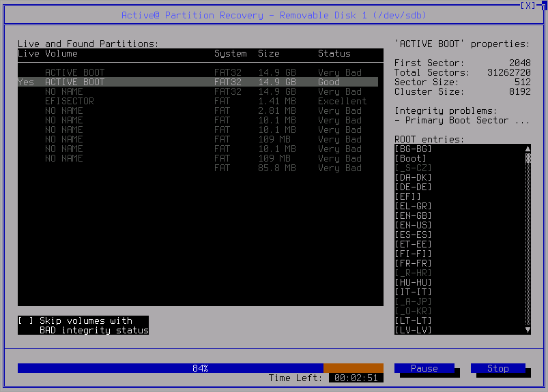548x392 pixels.
Task: Select the [BG-BG] root entry
Action: click(x=413, y=149)
